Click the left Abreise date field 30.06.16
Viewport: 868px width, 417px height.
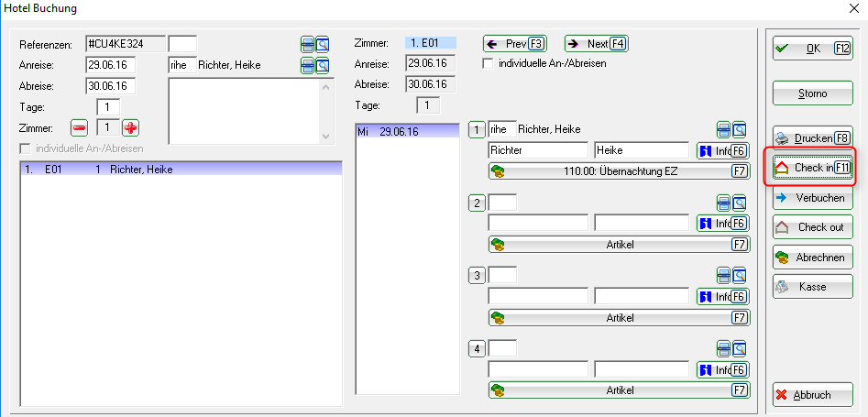point(111,86)
